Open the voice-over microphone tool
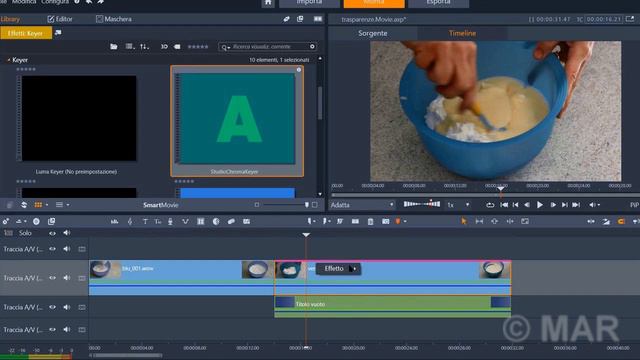 click(170, 221)
